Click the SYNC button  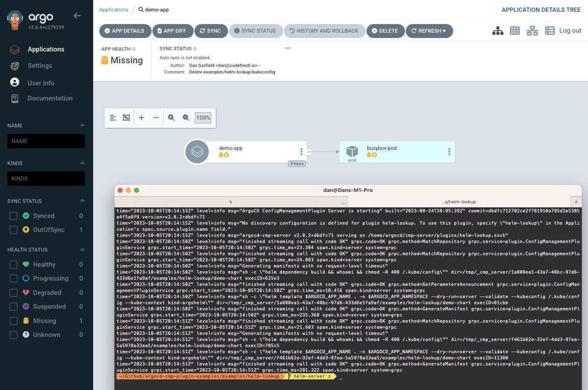click(x=211, y=31)
